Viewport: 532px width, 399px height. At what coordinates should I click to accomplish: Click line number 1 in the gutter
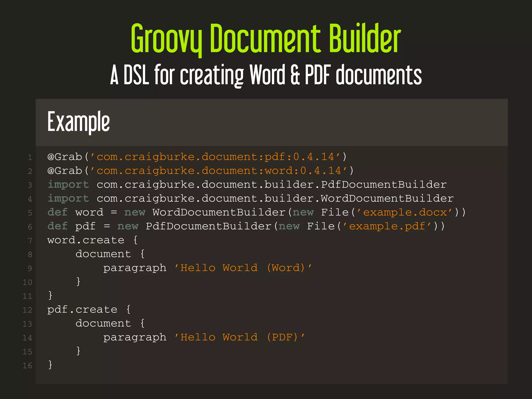tap(30, 157)
